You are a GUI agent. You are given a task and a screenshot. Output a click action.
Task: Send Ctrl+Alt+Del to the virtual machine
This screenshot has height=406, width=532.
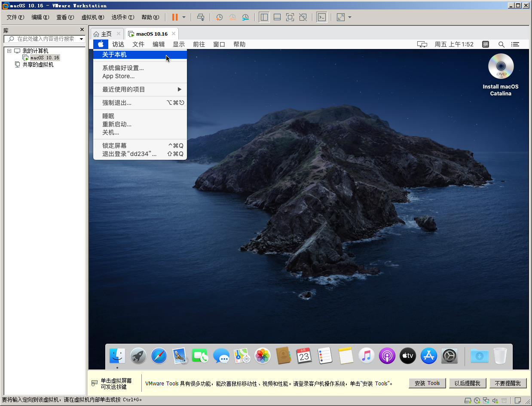tap(201, 17)
